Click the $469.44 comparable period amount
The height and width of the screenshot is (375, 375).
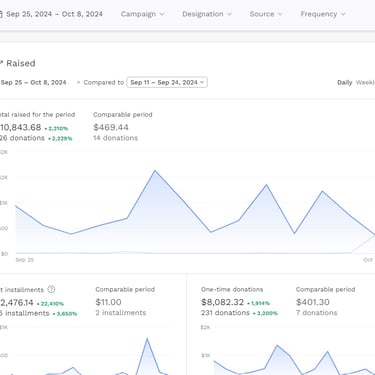(111, 127)
